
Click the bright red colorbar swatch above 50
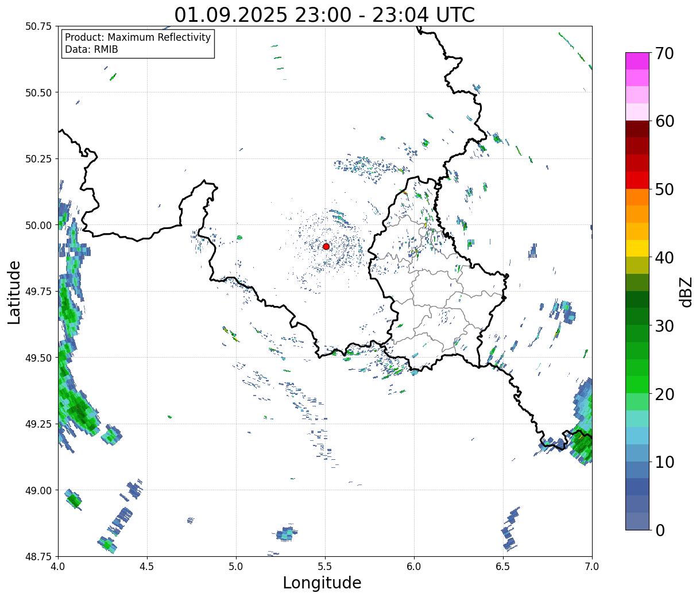coord(637,180)
